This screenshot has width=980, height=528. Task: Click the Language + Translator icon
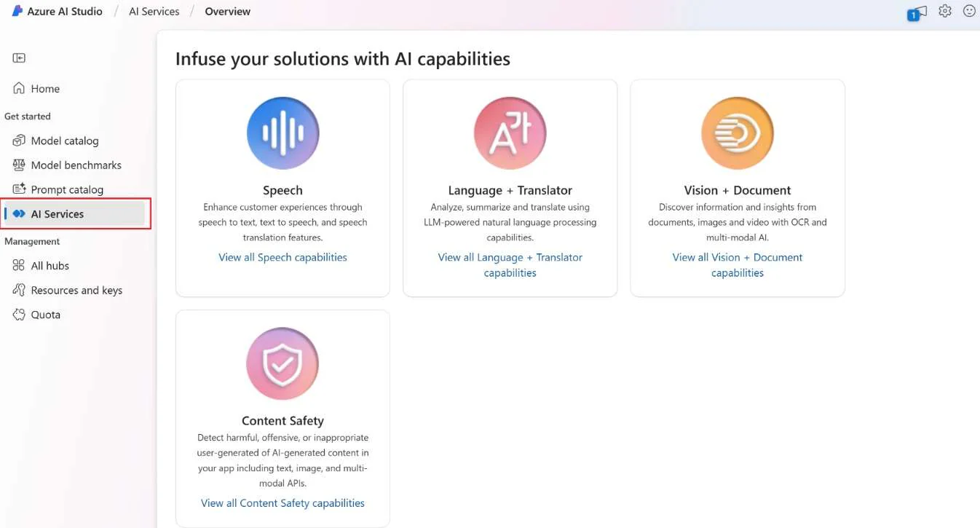(x=510, y=133)
